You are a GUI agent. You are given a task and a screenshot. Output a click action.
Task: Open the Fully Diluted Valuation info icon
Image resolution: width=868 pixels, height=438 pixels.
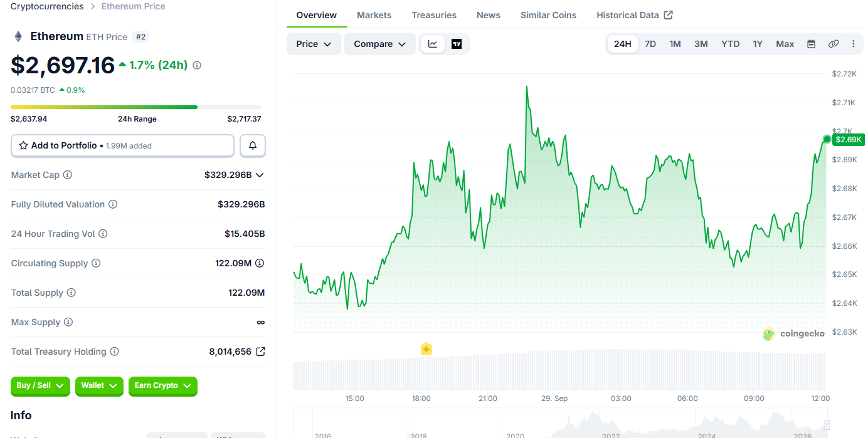(x=113, y=204)
